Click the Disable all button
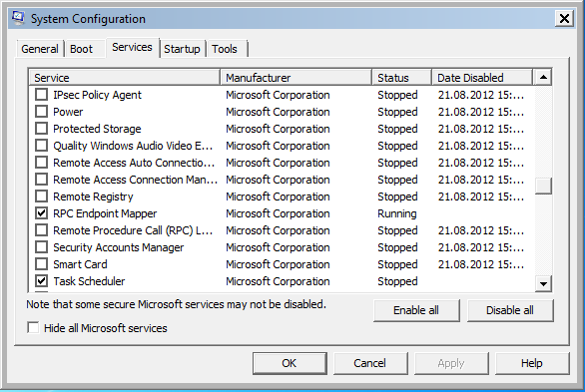The image size is (585, 392). coord(510,310)
